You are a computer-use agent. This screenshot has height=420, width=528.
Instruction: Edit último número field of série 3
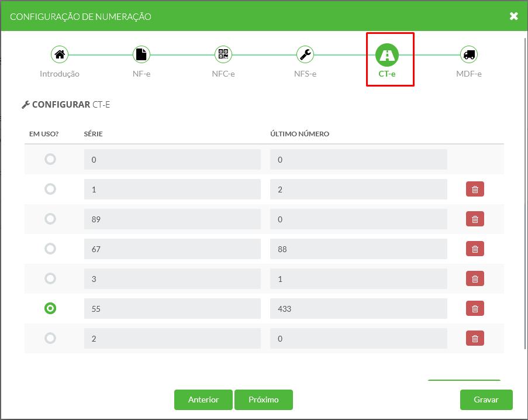(x=358, y=278)
